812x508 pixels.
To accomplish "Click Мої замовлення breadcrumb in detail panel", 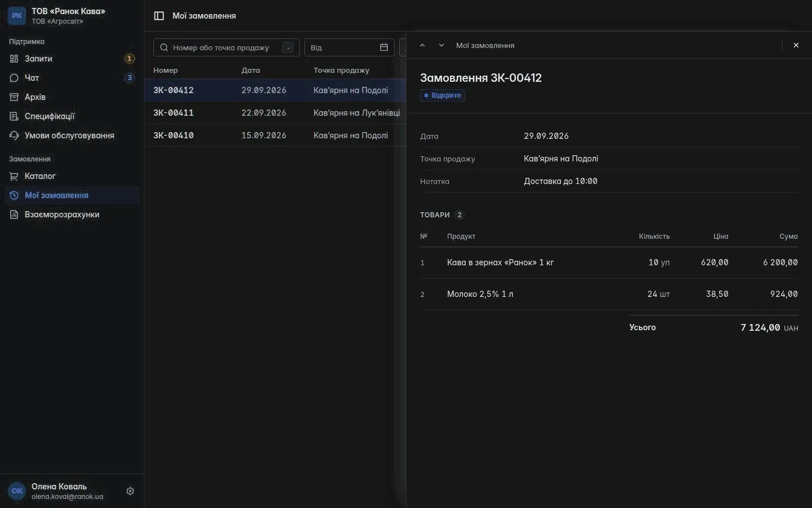I will pyautogui.click(x=485, y=45).
